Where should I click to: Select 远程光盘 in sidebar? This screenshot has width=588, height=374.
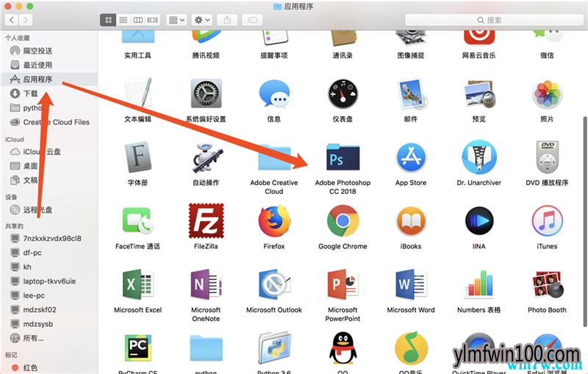(49, 209)
